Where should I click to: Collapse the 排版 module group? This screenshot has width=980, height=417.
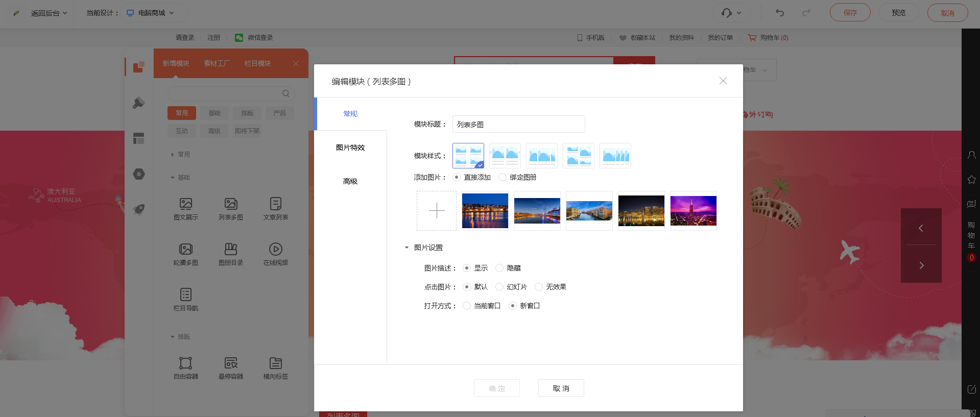[x=173, y=337]
